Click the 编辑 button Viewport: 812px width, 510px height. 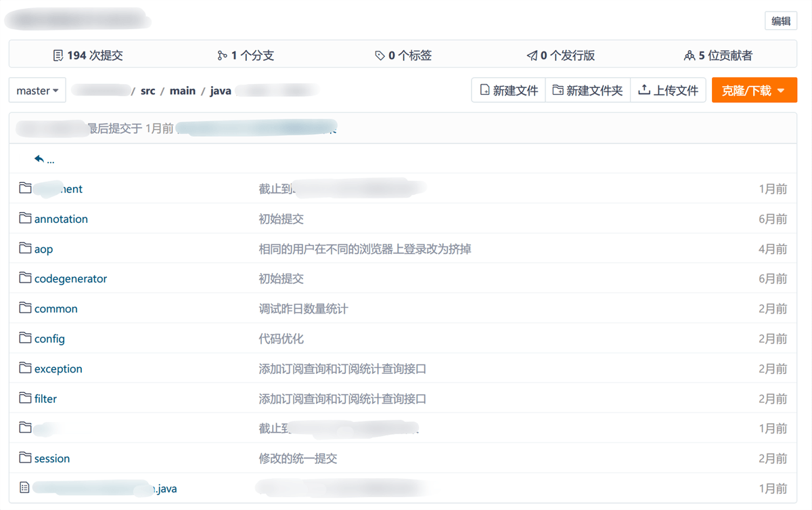click(x=781, y=21)
